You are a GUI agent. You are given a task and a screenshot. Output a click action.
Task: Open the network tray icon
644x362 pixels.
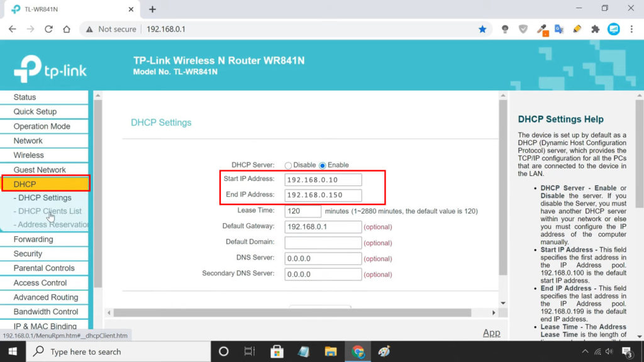598,352
